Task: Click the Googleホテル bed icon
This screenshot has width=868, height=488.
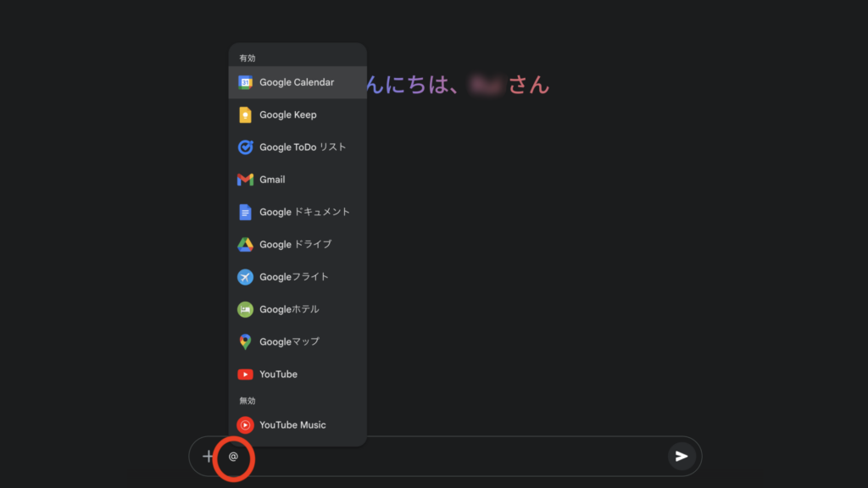Action: [x=245, y=309]
